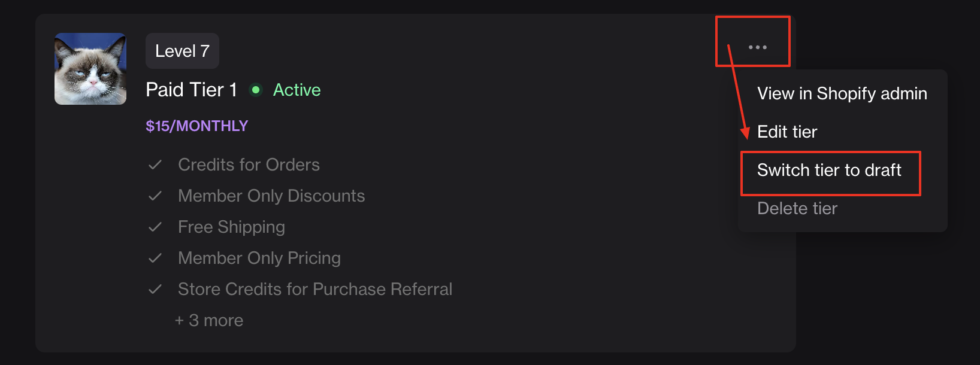The width and height of the screenshot is (980, 365).
Task: Click checkmark beside Member Only Discounts
Action: (x=155, y=196)
